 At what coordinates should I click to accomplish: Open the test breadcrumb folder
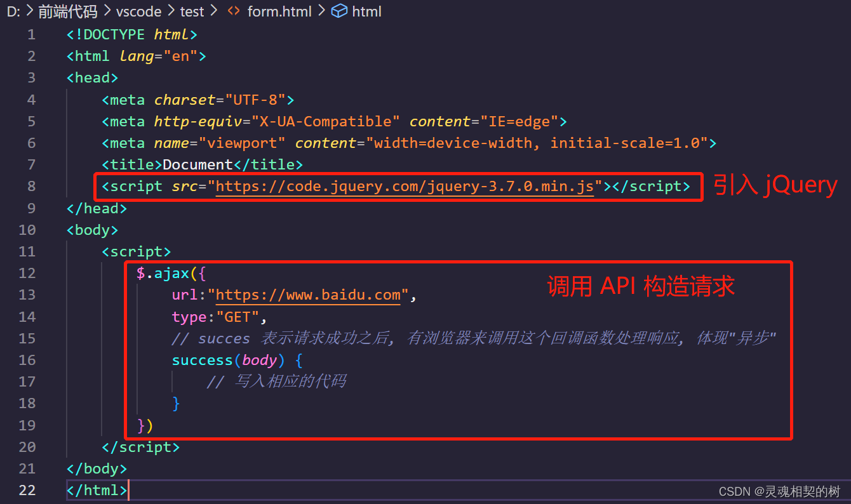pyautogui.click(x=191, y=11)
